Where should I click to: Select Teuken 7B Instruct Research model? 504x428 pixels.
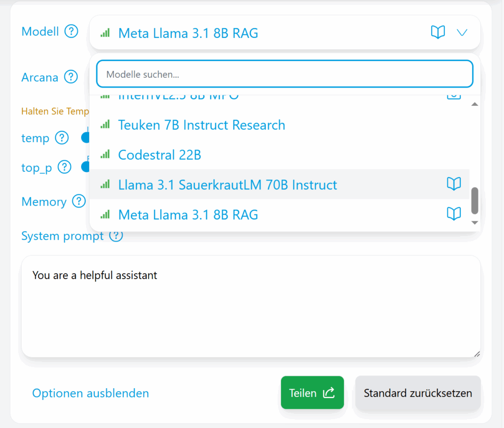(x=280, y=124)
